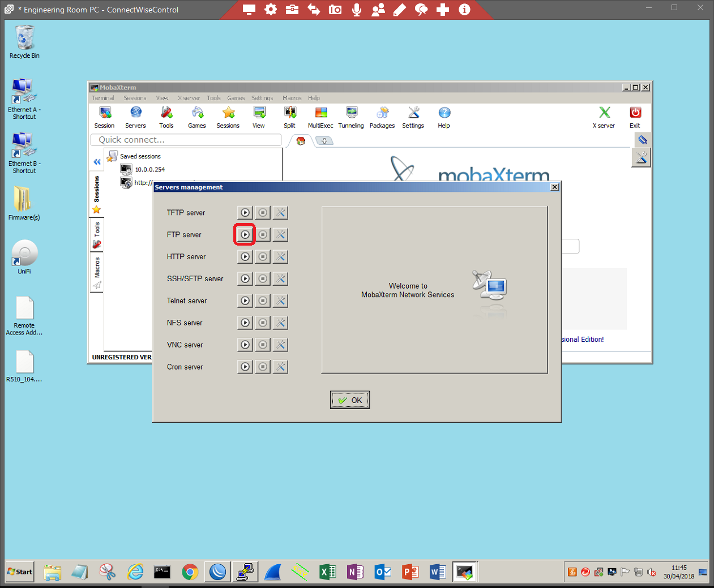The image size is (714, 588).
Task: Open the Macros menu
Action: coord(292,98)
